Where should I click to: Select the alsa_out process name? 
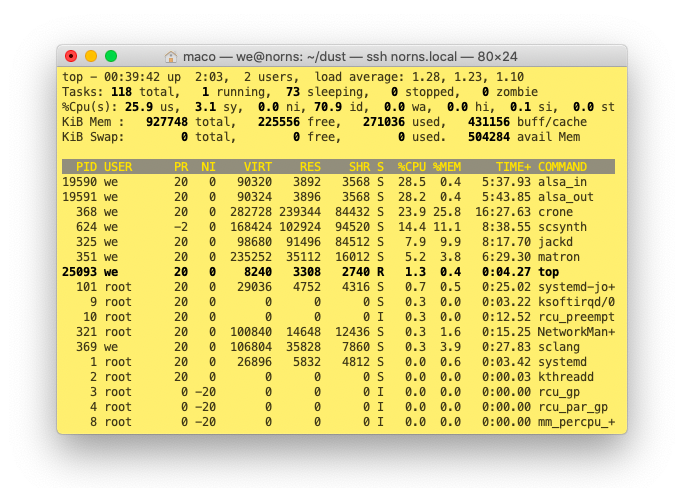[566, 197]
